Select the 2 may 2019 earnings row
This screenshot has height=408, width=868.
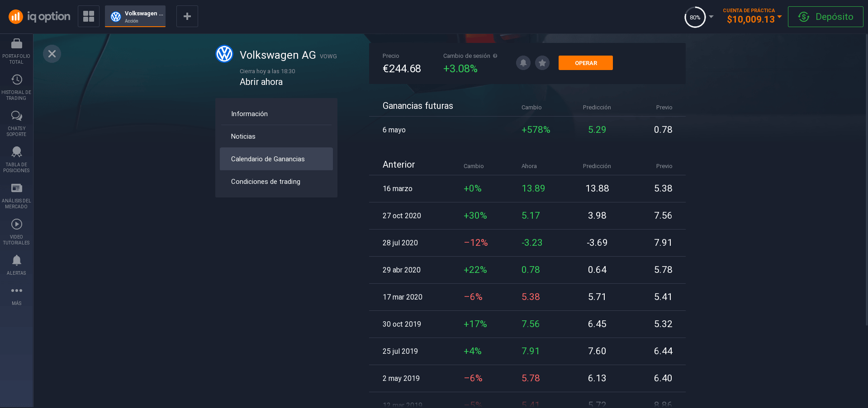pyautogui.click(x=527, y=378)
